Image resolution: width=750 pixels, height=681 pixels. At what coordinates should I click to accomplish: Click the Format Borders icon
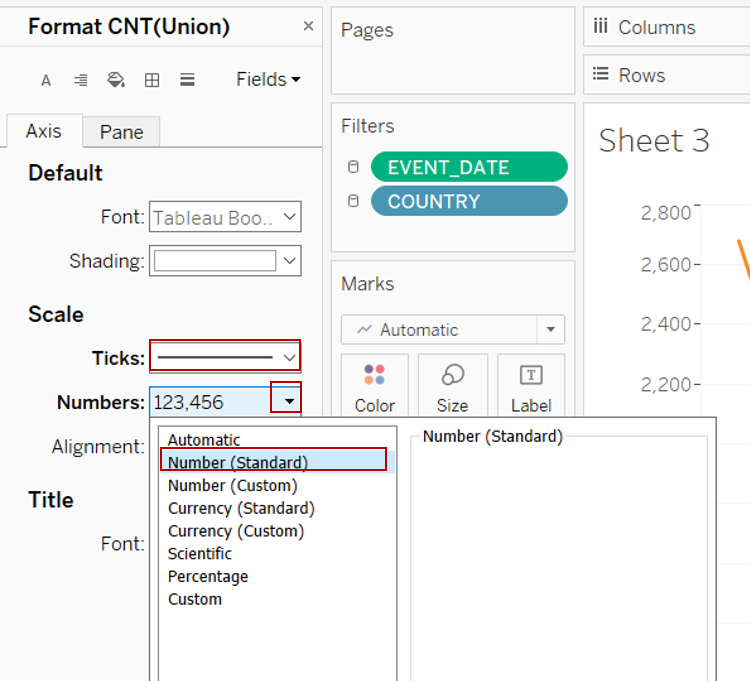(x=152, y=80)
